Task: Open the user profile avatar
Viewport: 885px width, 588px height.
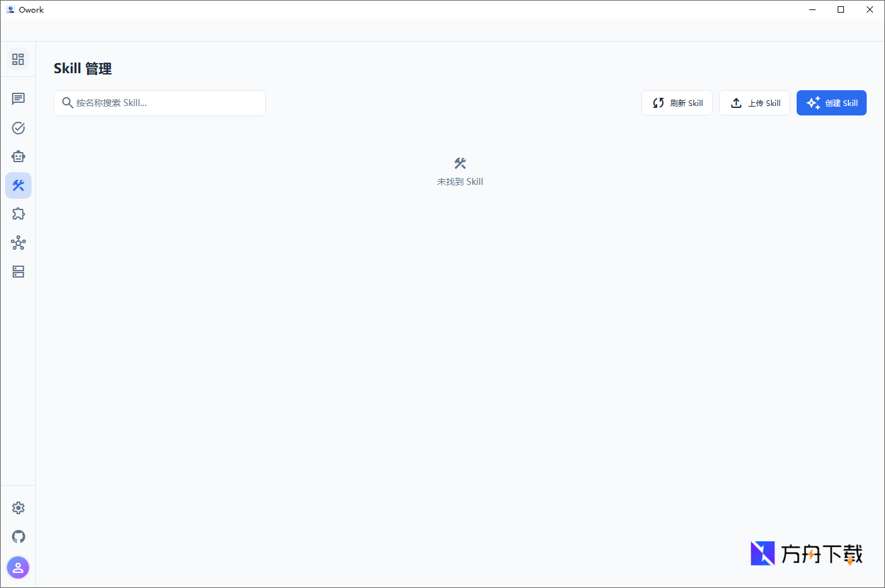Action: pyautogui.click(x=18, y=568)
